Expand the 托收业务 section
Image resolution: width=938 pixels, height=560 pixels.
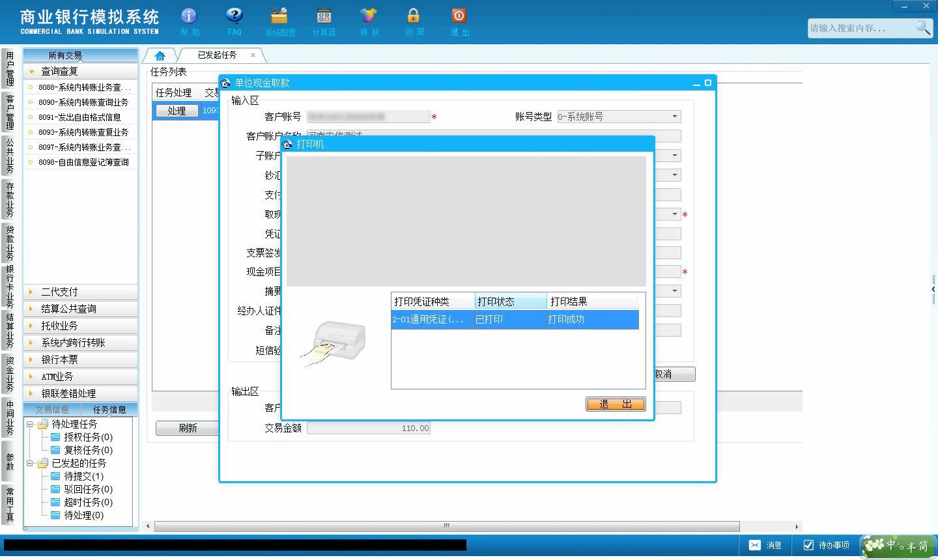tap(81, 326)
